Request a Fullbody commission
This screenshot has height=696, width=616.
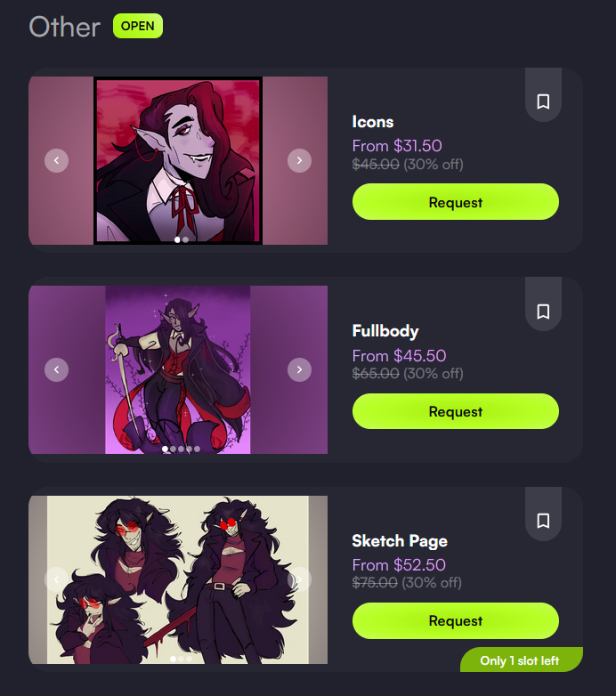[456, 411]
